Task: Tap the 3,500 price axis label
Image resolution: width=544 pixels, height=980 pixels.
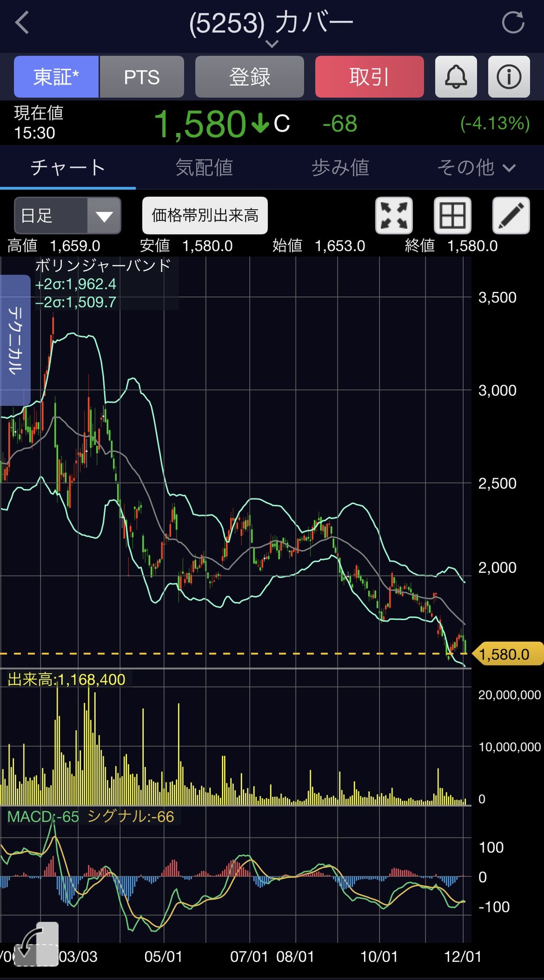Action: point(498,298)
